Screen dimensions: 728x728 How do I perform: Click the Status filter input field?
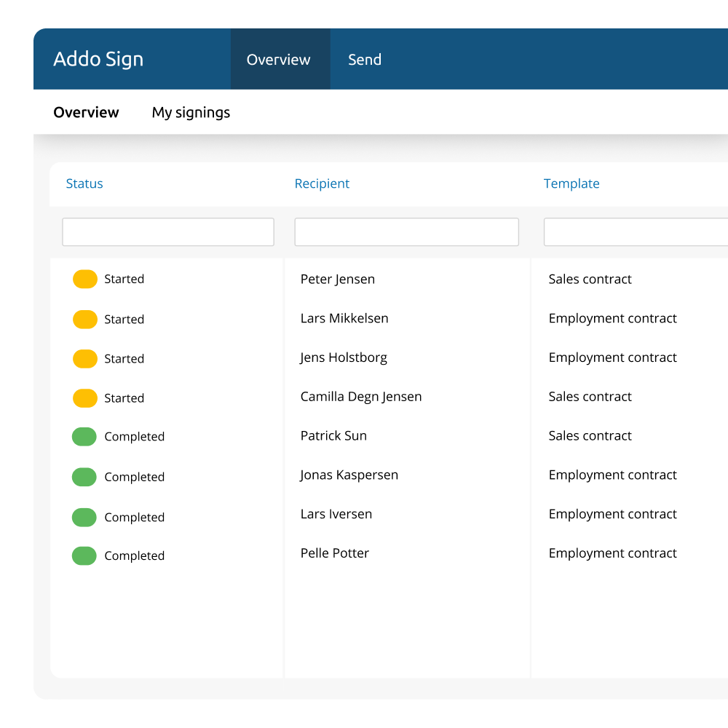pos(167,232)
